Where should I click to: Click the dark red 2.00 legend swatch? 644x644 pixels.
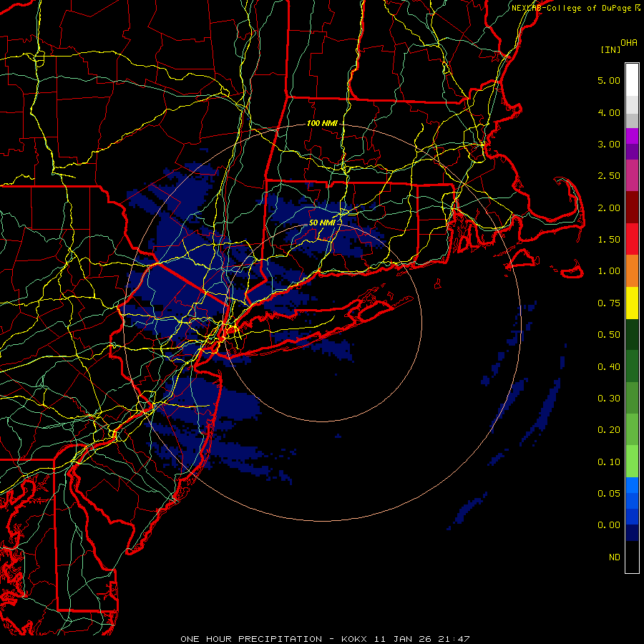coord(632,208)
